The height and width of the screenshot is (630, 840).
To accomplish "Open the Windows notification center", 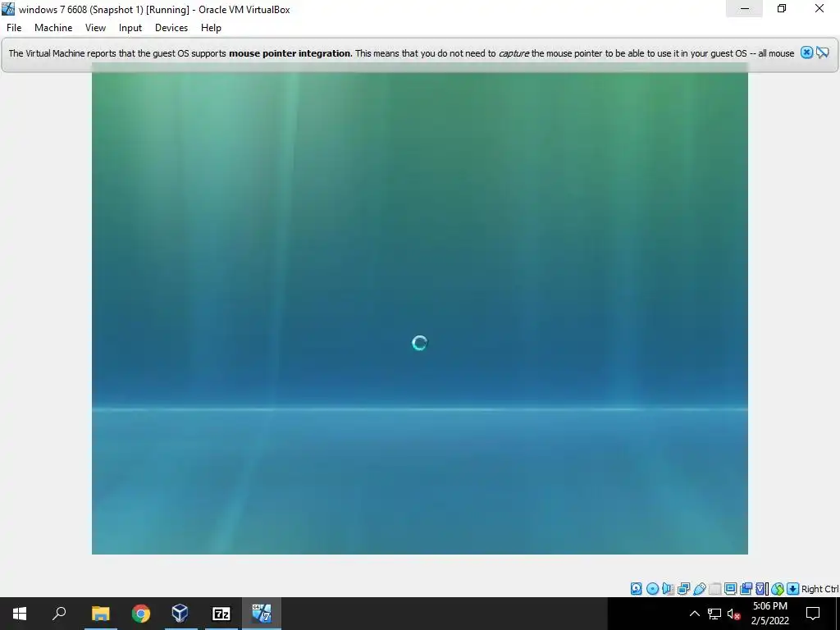I will 813,614.
